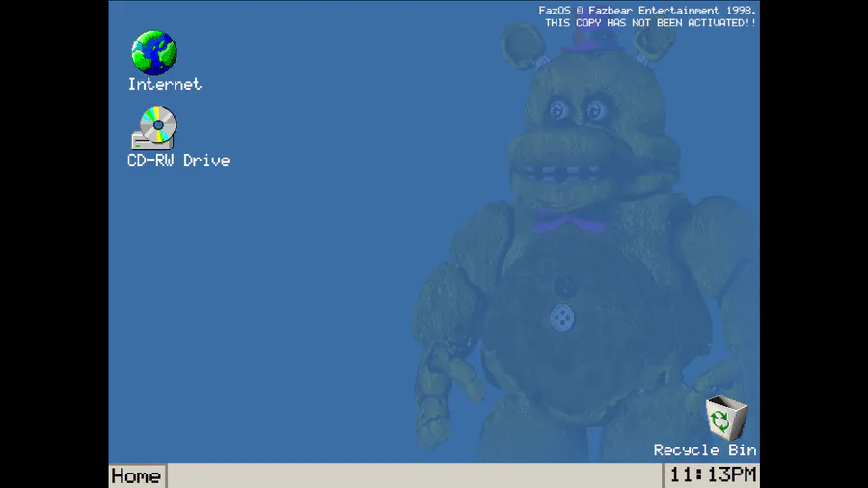Viewport: 868px width, 488px height.
Task: Select the "CD-RW Drive" icon label
Action: [178, 160]
